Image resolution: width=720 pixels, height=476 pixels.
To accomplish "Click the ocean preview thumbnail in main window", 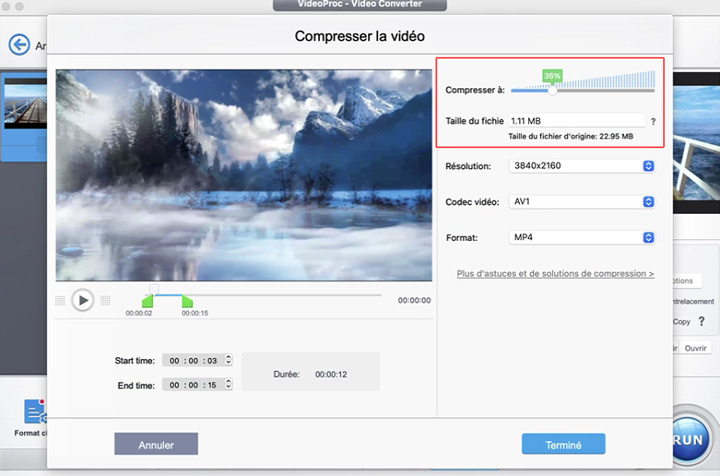I will coord(696,142).
